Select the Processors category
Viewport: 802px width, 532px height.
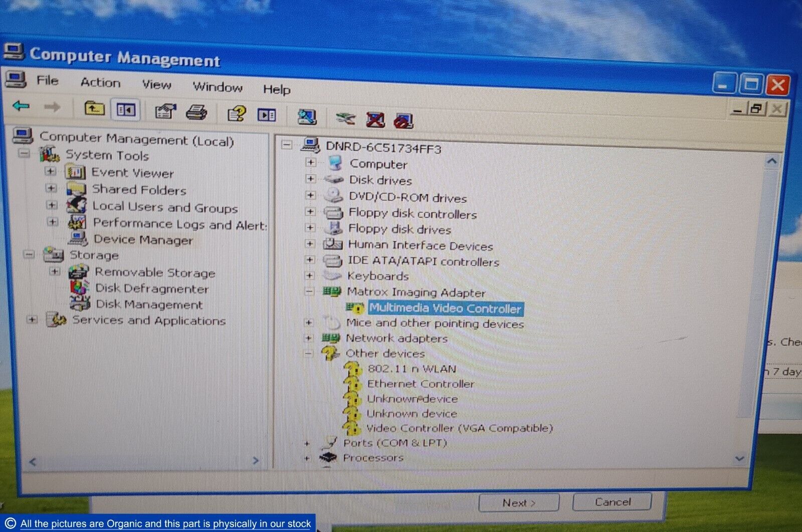[373, 458]
